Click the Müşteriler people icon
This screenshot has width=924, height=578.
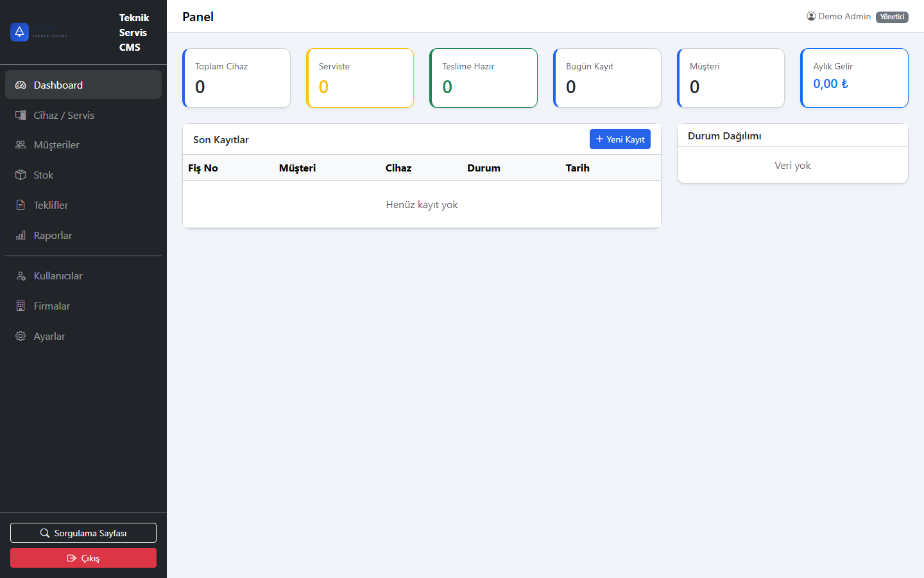tap(21, 144)
